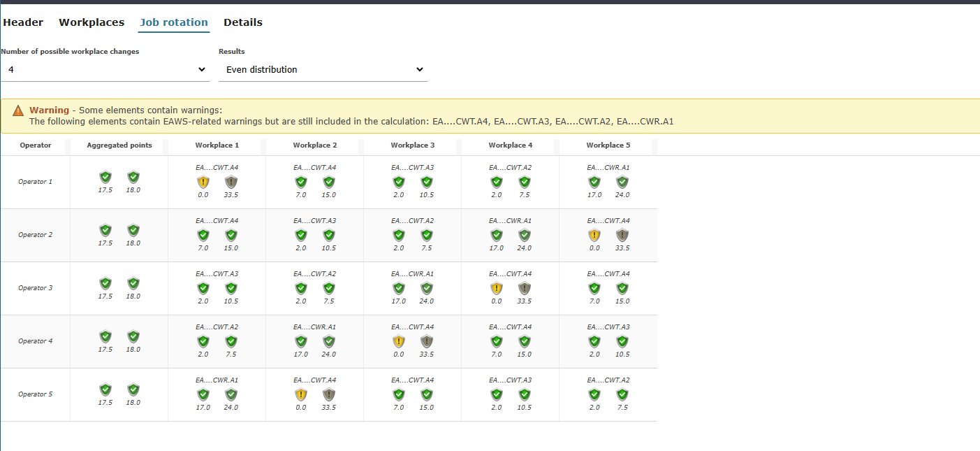Expand the Results Even distribution dropdown
The height and width of the screenshot is (451, 980).
click(x=323, y=69)
